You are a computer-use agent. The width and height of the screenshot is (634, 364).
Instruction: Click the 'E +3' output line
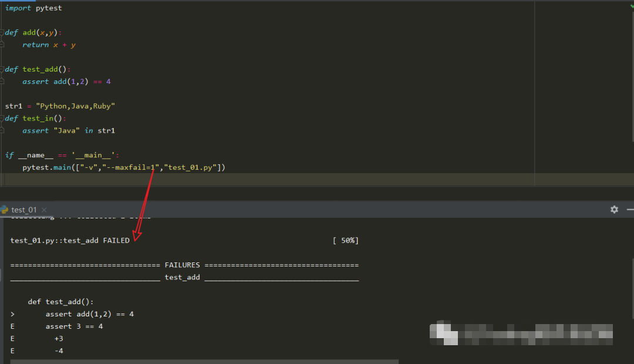pos(37,339)
